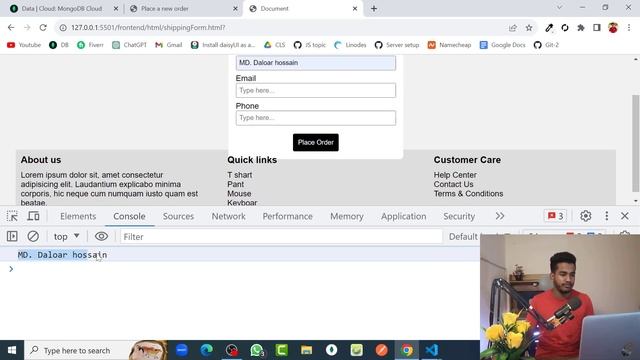Viewport: 640px width, 360px height.
Task: Click the Phone input field
Action: click(316, 118)
